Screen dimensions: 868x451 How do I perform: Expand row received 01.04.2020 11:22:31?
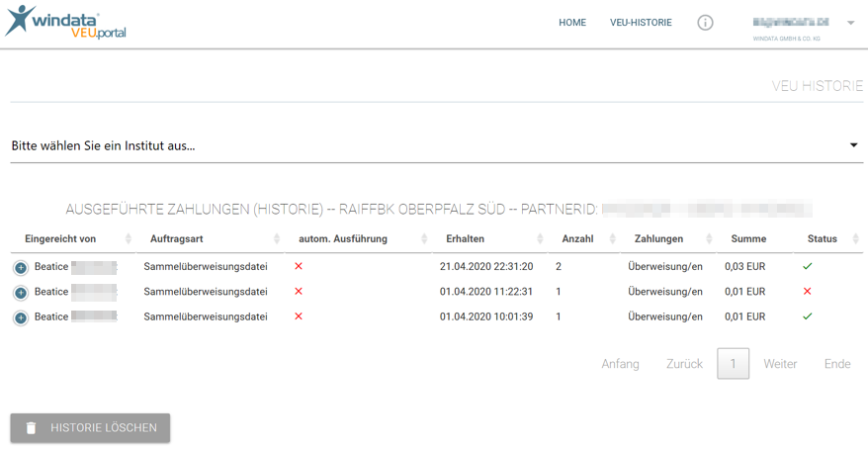click(21, 293)
